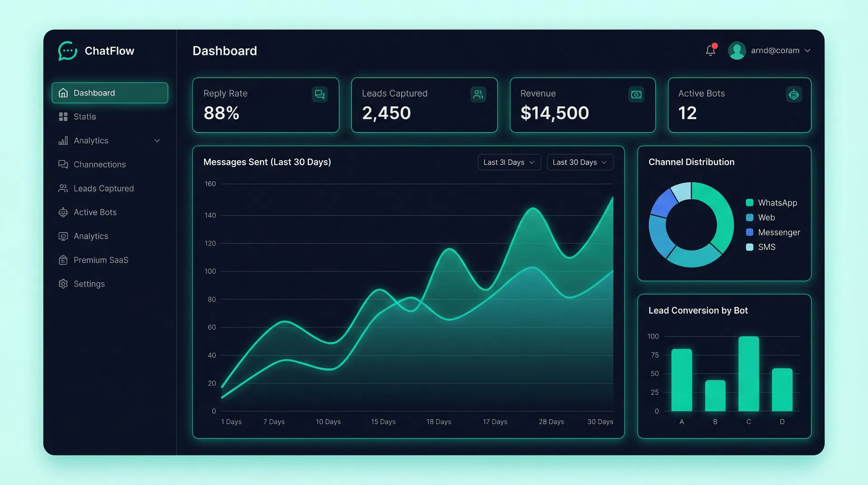Select the Dashboard home icon
Viewport: 868px width, 485px height.
63,92
